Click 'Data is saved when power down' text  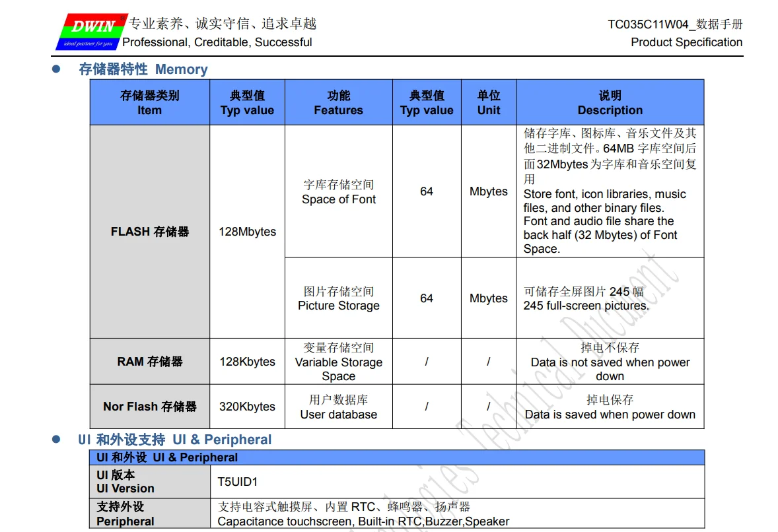(x=610, y=415)
